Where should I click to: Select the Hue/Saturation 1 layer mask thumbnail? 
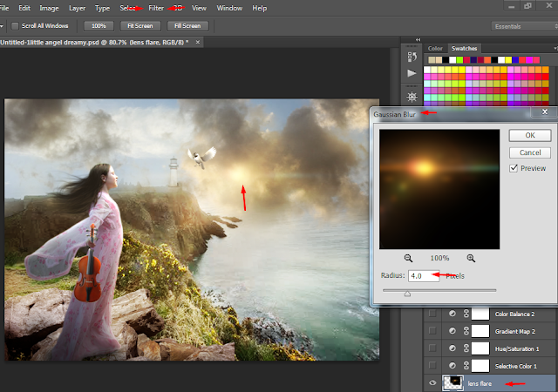(x=480, y=348)
